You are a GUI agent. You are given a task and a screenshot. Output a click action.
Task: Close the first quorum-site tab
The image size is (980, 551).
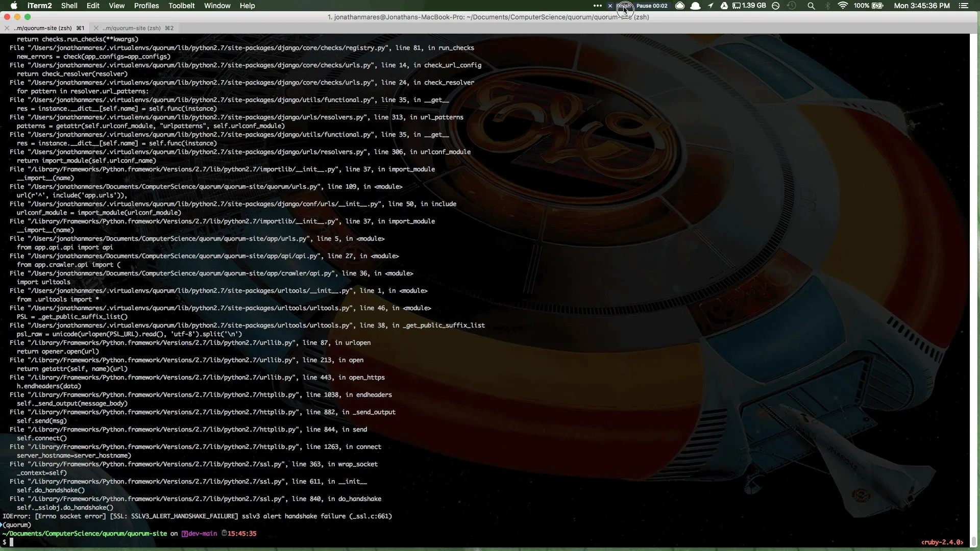point(7,28)
